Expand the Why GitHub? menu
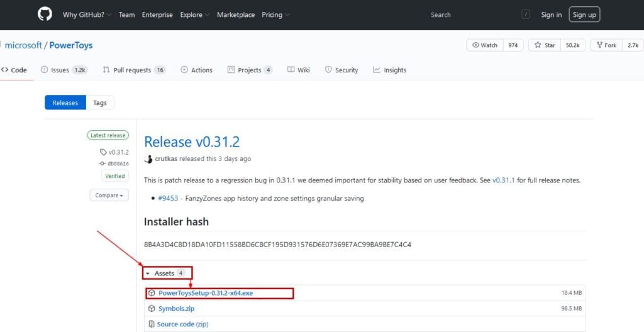 click(87, 15)
